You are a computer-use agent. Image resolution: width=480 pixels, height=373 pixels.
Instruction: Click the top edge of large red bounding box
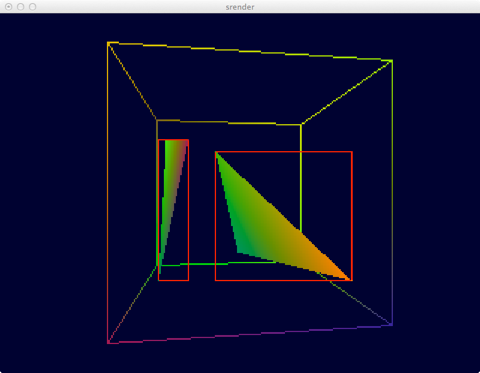(x=284, y=152)
